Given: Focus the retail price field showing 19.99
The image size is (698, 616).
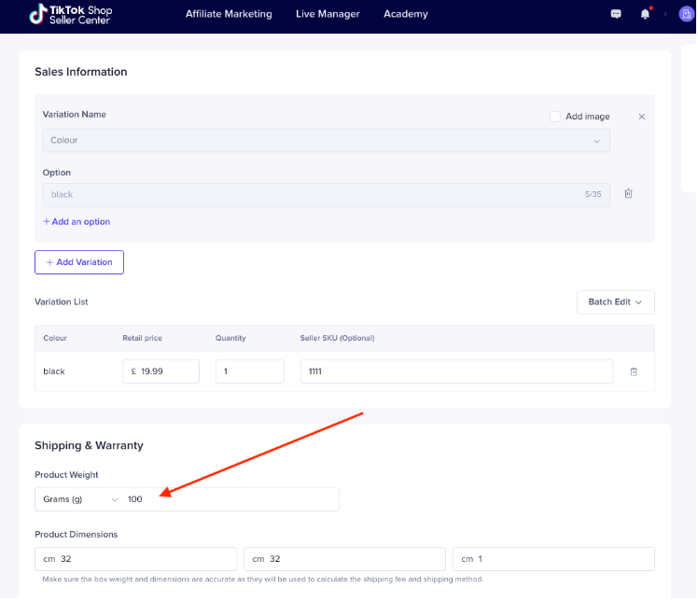Looking at the screenshot, I should (x=161, y=371).
